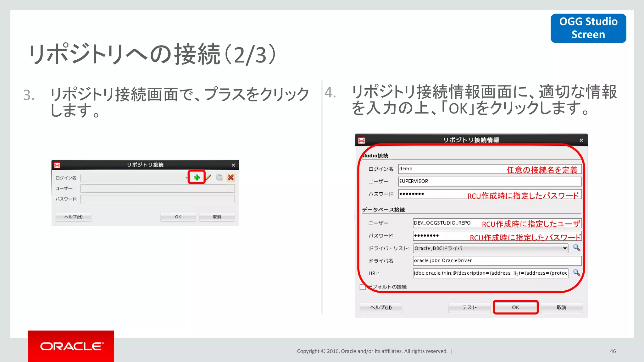Click the login name field containing demo
Viewport: 644px width, 362px height.
[490, 169]
